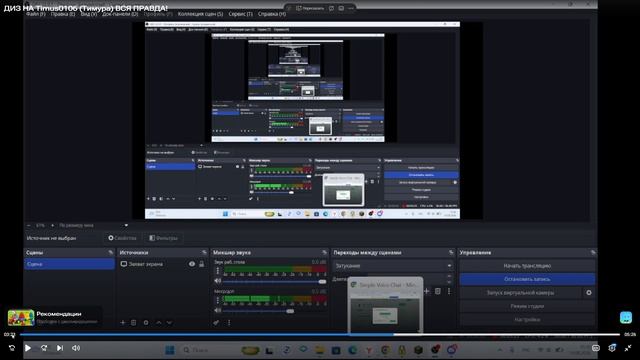Zoom in preview with the plus button
The width and height of the screenshot is (640, 360).
[52, 225]
